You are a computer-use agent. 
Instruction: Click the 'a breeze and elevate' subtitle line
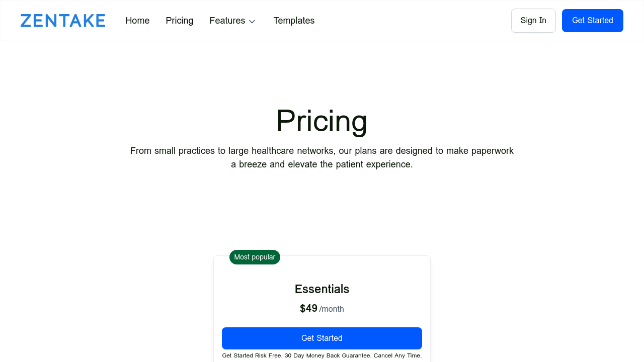322,164
